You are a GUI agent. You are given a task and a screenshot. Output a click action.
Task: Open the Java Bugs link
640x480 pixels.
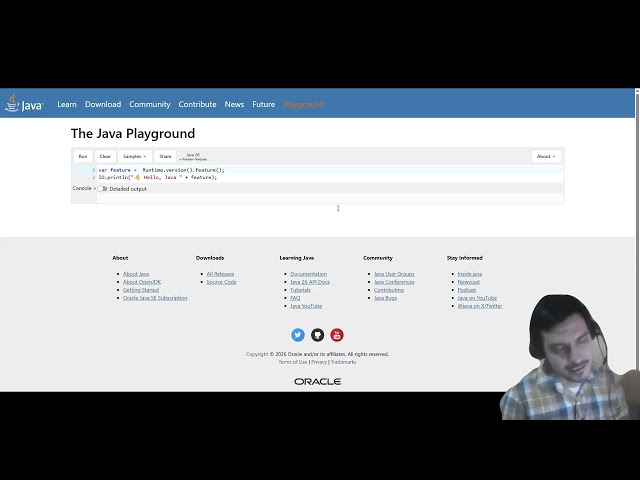tap(385, 298)
